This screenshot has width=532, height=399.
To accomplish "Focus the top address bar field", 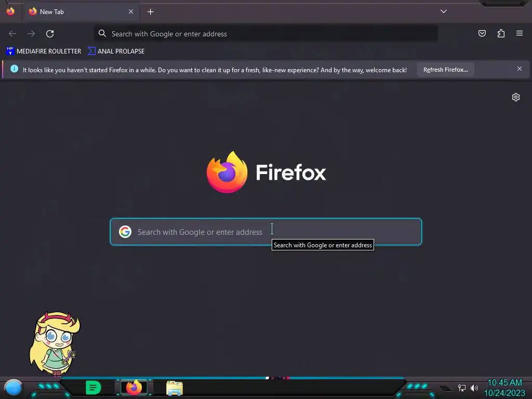I will pyautogui.click(x=265, y=34).
